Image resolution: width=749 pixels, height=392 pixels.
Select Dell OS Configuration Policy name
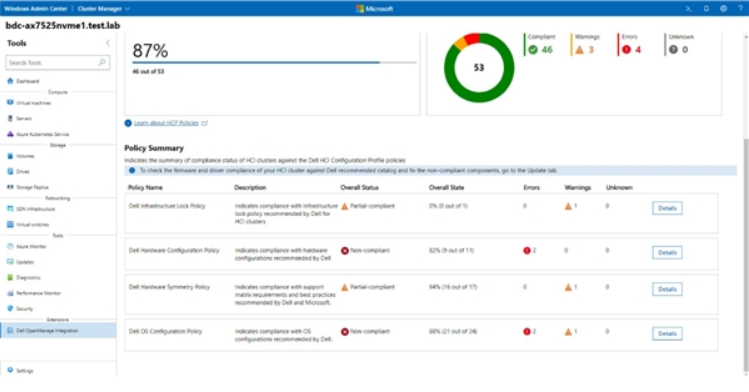pos(165,331)
